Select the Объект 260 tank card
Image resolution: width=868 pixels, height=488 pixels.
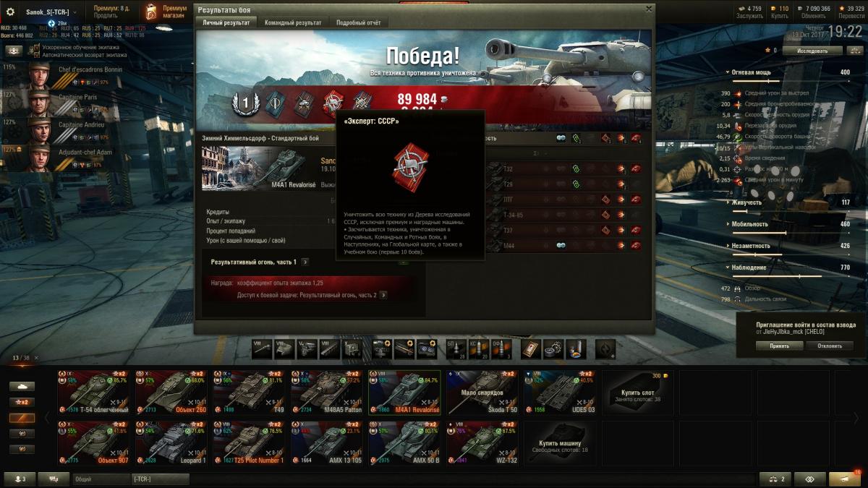point(171,393)
